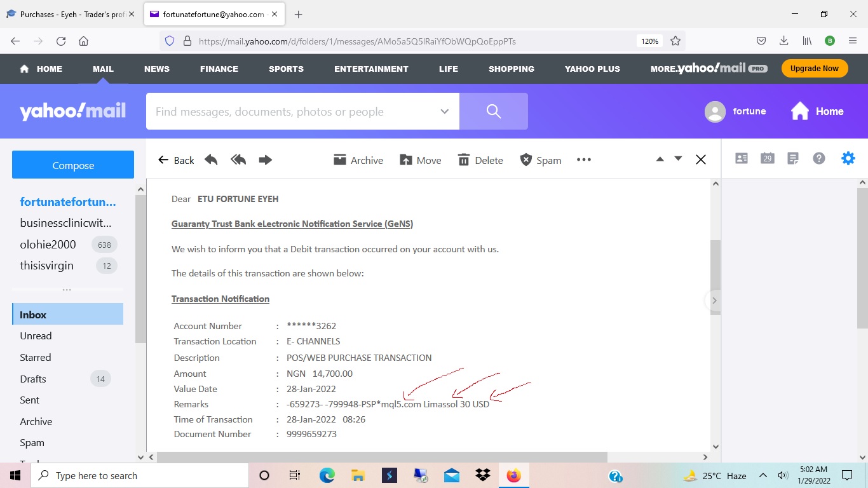Save to Pocket icon in toolbar
Screen dimensions: 868x488
(x=761, y=41)
